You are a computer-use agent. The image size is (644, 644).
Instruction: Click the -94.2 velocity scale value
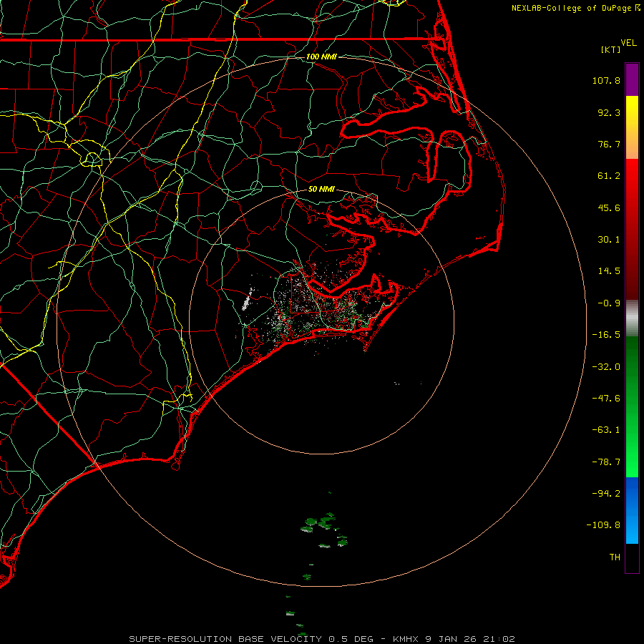point(606,494)
